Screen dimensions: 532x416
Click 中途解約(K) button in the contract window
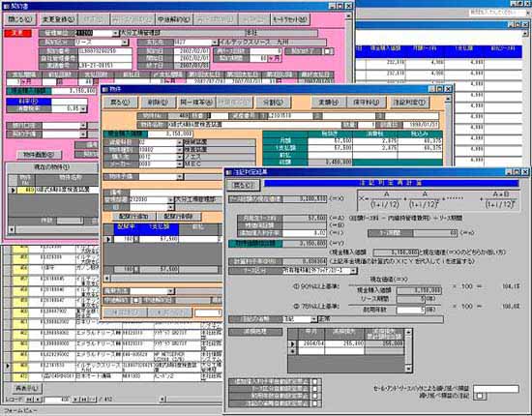pos(173,19)
